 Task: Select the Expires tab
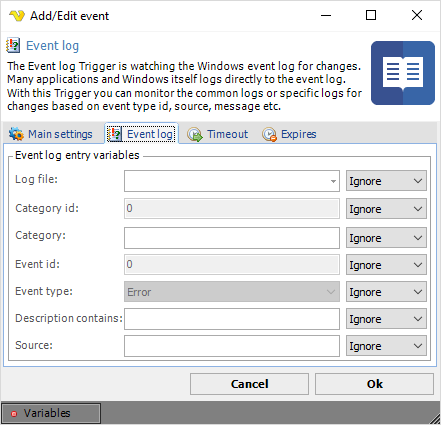(x=289, y=134)
